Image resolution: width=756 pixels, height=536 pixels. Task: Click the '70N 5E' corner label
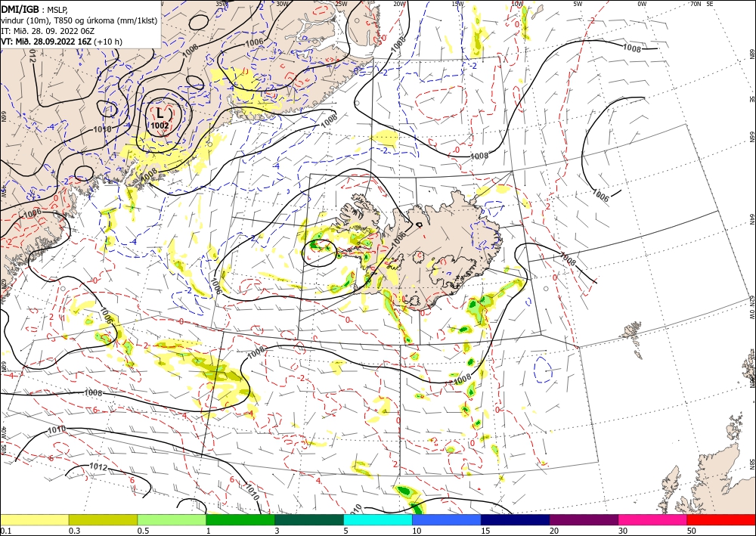coord(702,4)
